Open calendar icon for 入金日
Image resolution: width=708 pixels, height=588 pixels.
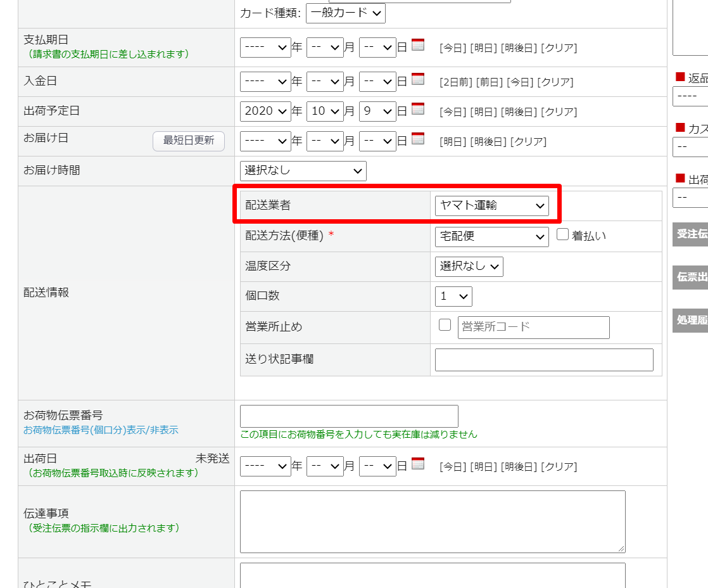(418, 79)
